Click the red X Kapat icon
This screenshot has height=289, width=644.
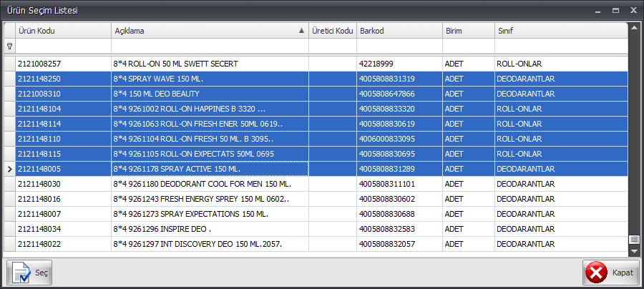596,273
